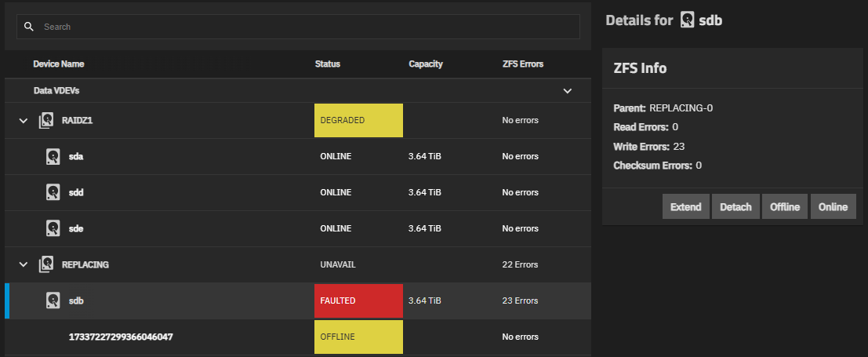This screenshot has width=868, height=357.
Task: Click the ZFS Errors column header
Action: (522, 64)
